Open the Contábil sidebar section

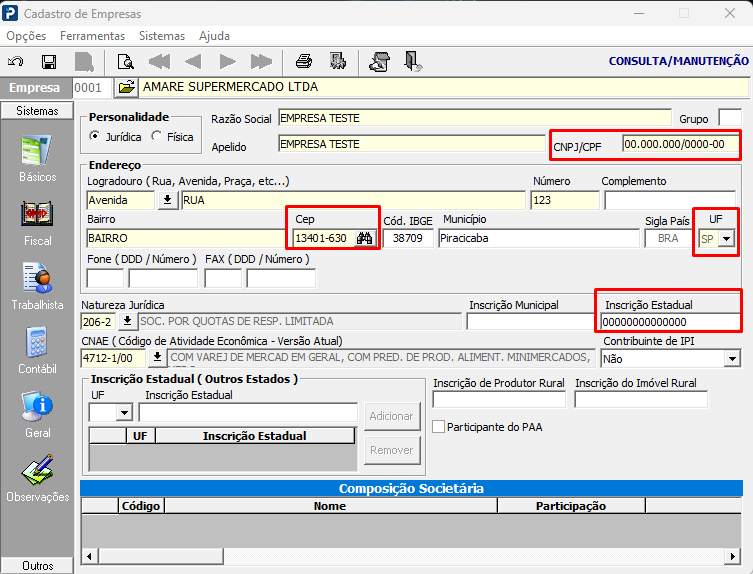(x=37, y=351)
